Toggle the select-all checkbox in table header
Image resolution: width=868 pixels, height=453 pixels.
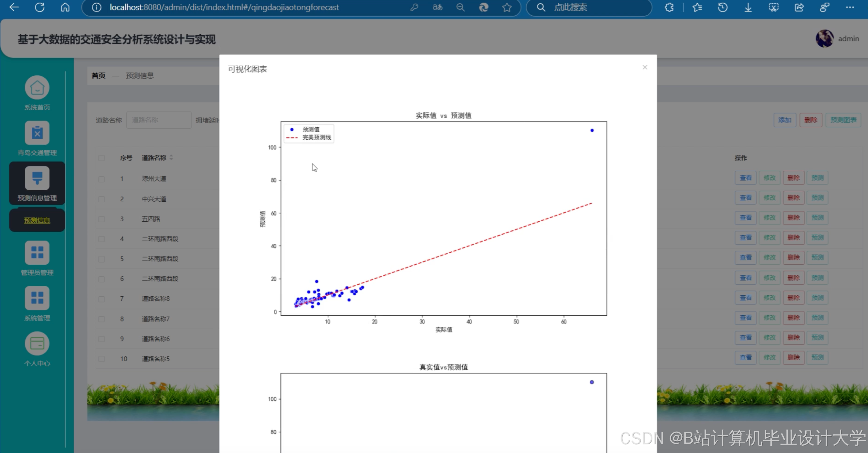(101, 158)
